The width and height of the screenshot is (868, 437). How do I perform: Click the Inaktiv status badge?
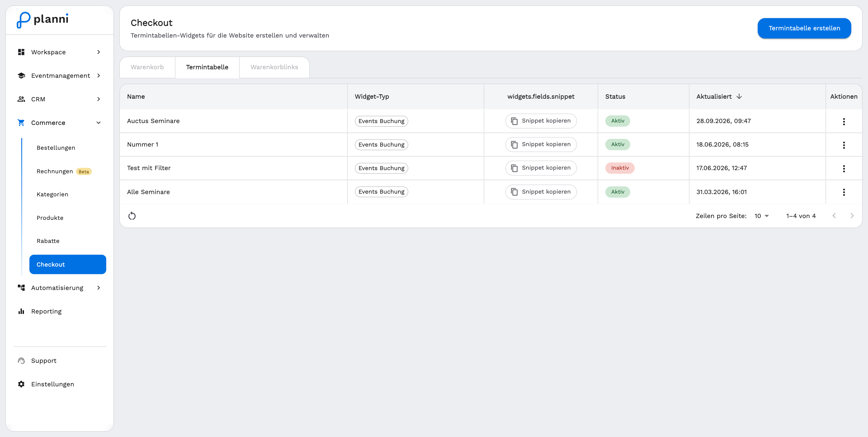click(620, 168)
